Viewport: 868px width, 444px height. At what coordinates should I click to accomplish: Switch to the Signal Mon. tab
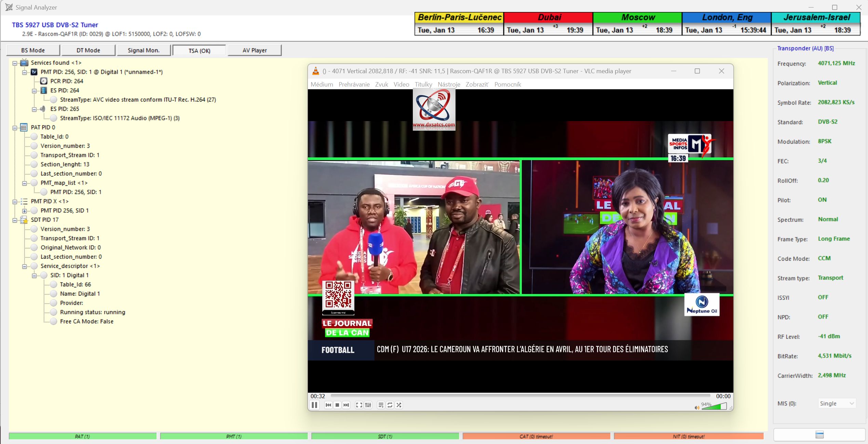[144, 50]
